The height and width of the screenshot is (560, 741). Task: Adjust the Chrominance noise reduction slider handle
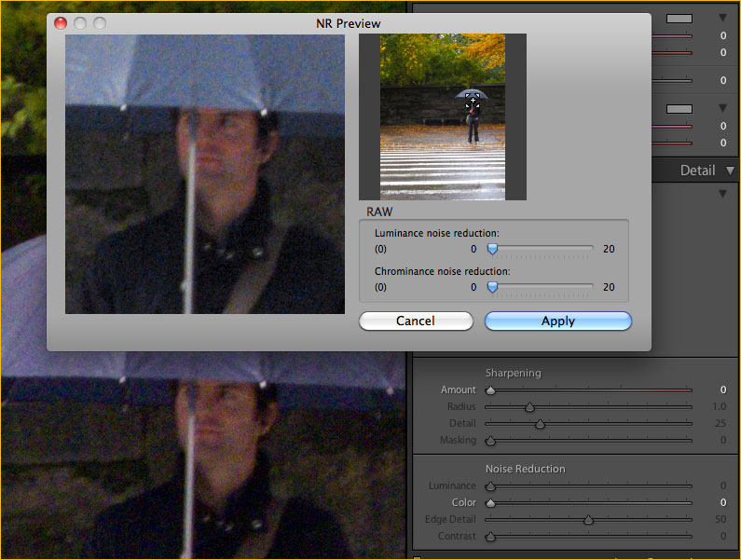pos(492,287)
